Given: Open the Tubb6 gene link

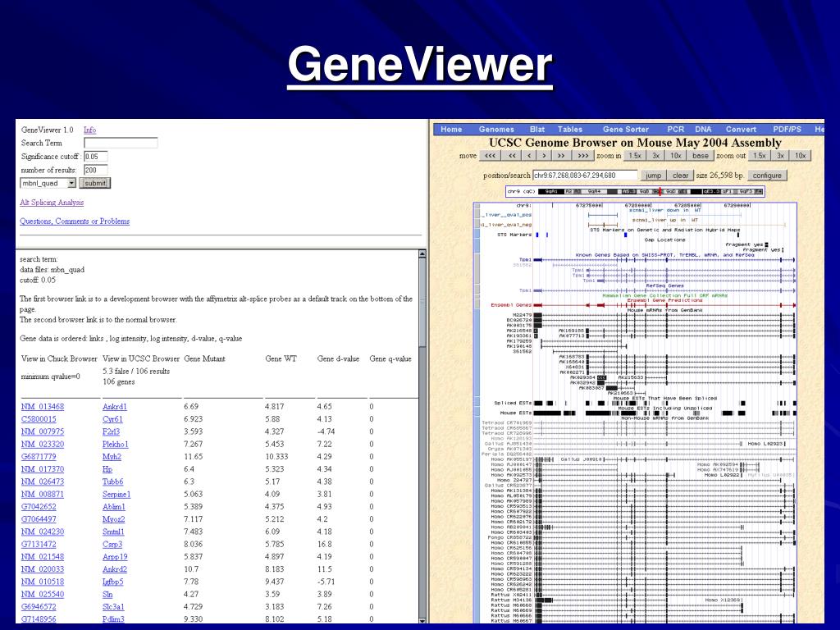Looking at the screenshot, I should tap(113, 482).
